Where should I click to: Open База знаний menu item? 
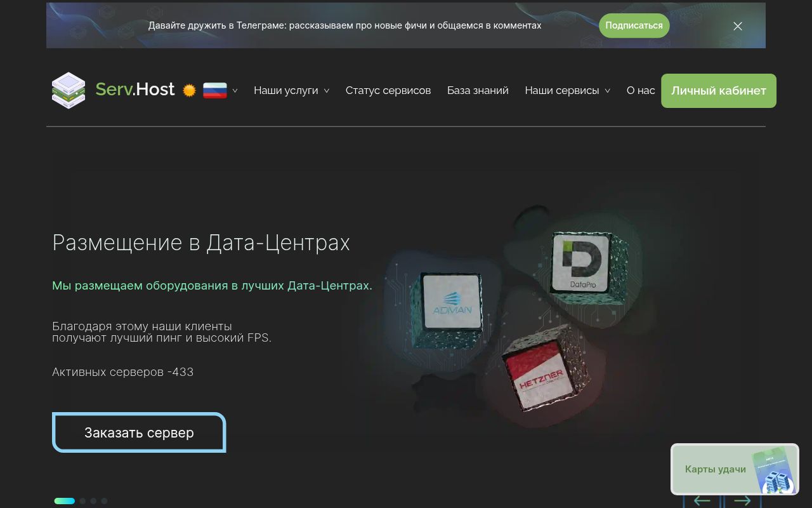point(478,90)
